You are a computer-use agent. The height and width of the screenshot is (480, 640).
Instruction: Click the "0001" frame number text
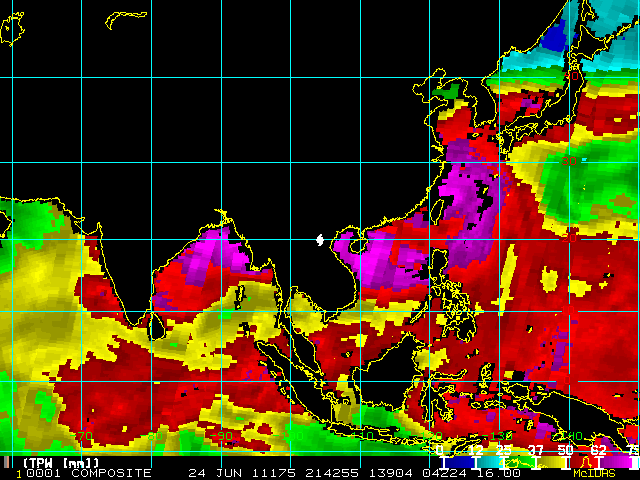click(x=44, y=473)
